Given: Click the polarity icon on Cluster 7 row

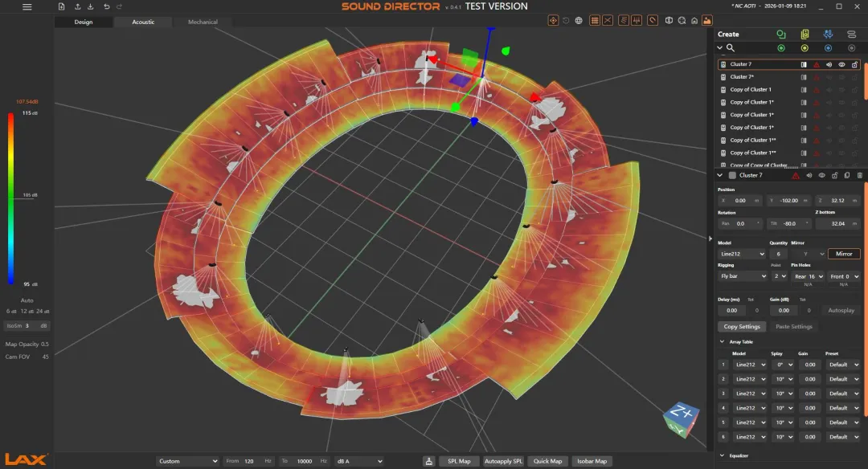Looking at the screenshot, I should click(x=804, y=64).
